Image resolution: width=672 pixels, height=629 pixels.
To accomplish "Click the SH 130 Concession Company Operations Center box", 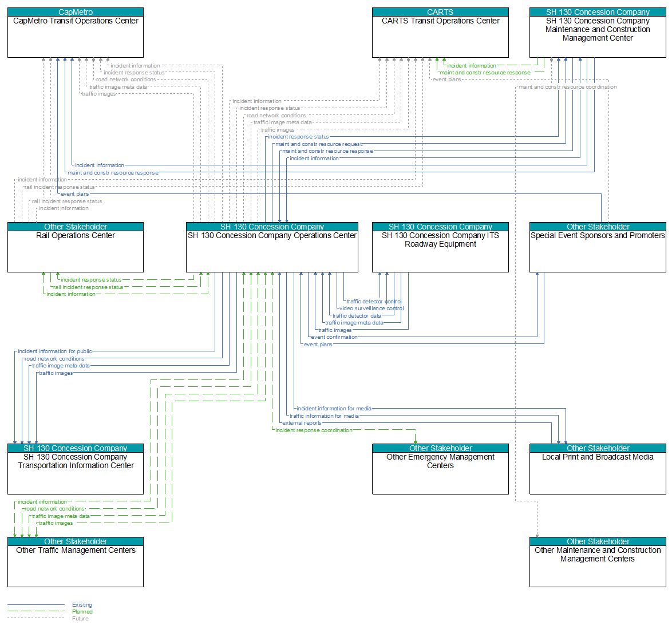I will [272, 247].
